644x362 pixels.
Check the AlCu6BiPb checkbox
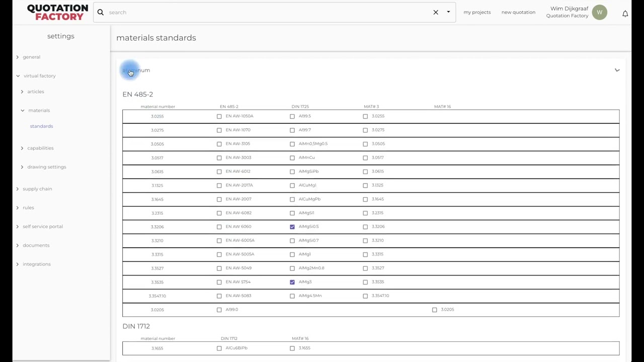tap(219, 348)
